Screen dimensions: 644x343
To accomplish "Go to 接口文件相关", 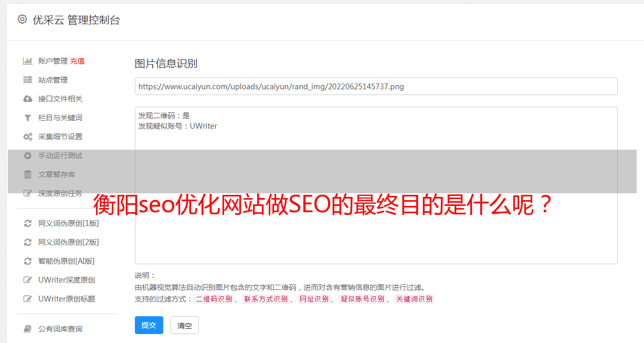I will click(x=60, y=99).
